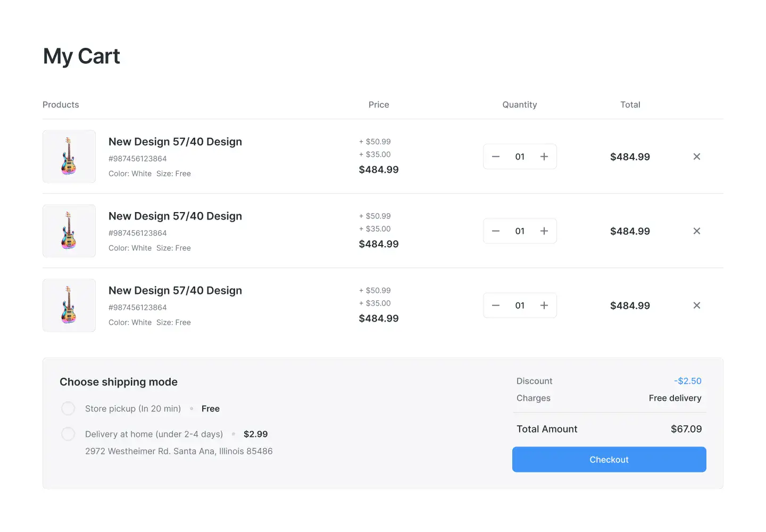Click the Quantity column header
The height and width of the screenshot is (532, 766).
[520, 105]
